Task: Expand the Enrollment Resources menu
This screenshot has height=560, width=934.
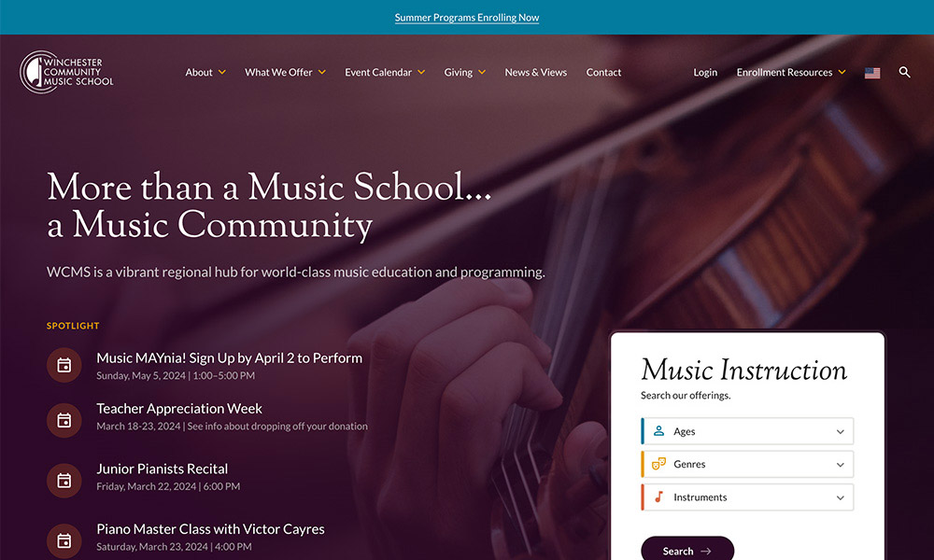Action: pyautogui.click(x=791, y=73)
